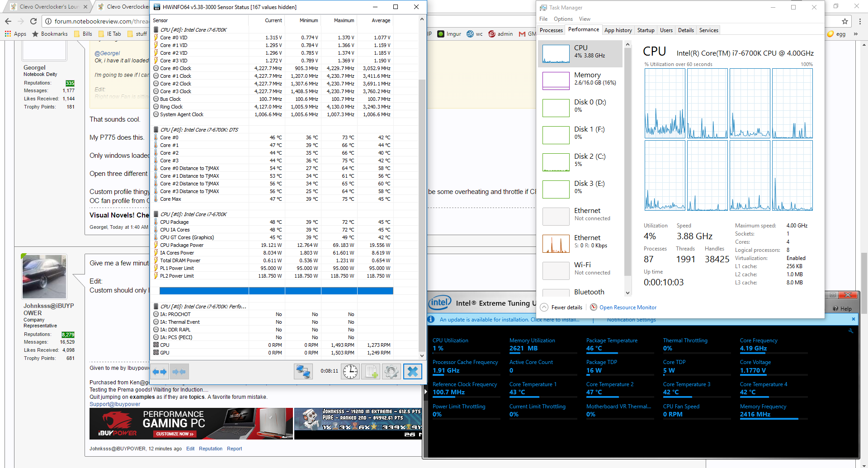Switch to Users tab

click(666, 30)
